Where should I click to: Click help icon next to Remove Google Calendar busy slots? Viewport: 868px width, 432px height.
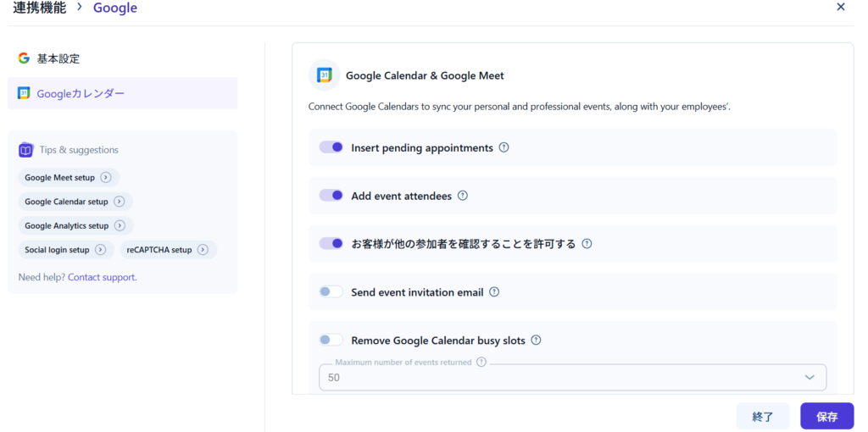pos(536,341)
